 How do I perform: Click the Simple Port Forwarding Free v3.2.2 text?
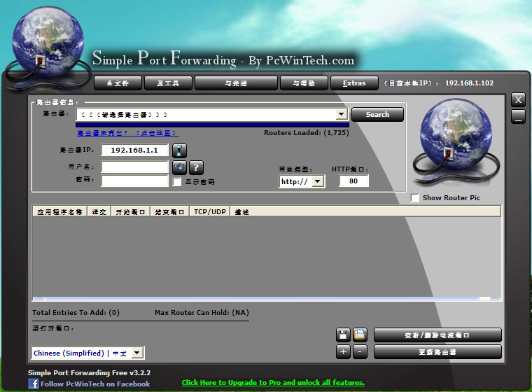pyautogui.click(x=89, y=372)
